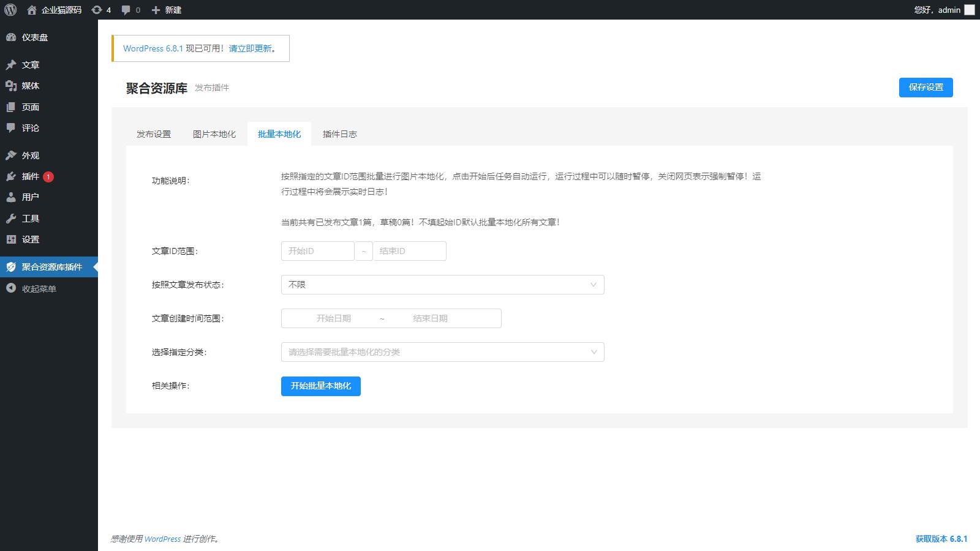Switch to the 插件日志 tab
This screenshot has width=980, height=551.
pyautogui.click(x=339, y=134)
